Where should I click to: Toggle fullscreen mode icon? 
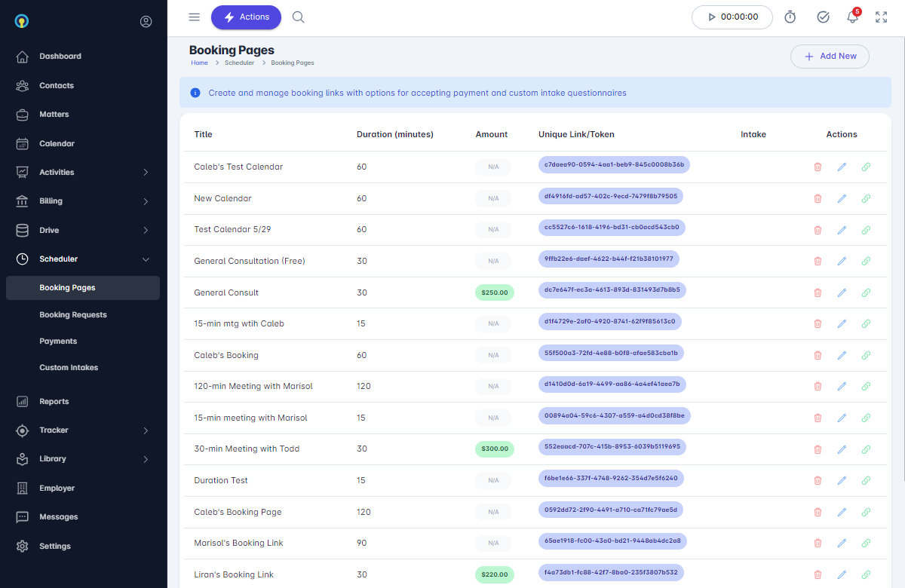click(x=881, y=17)
